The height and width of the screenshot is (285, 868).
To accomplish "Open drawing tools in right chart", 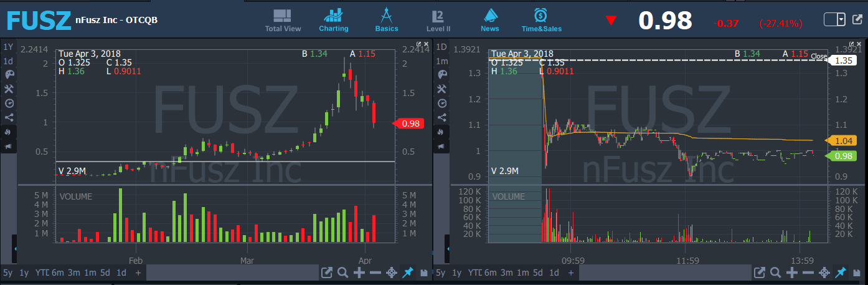I will pyautogui.click(x=443, y=89).
